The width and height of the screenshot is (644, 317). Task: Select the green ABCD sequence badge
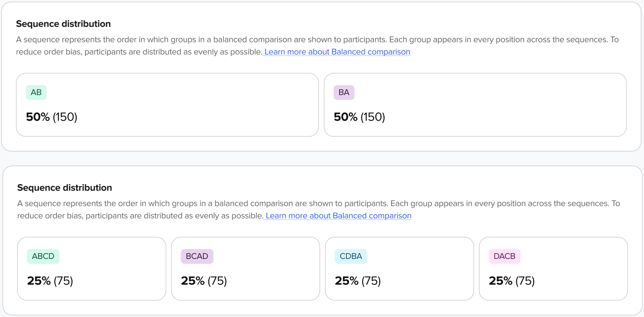(x=43, y=256)
